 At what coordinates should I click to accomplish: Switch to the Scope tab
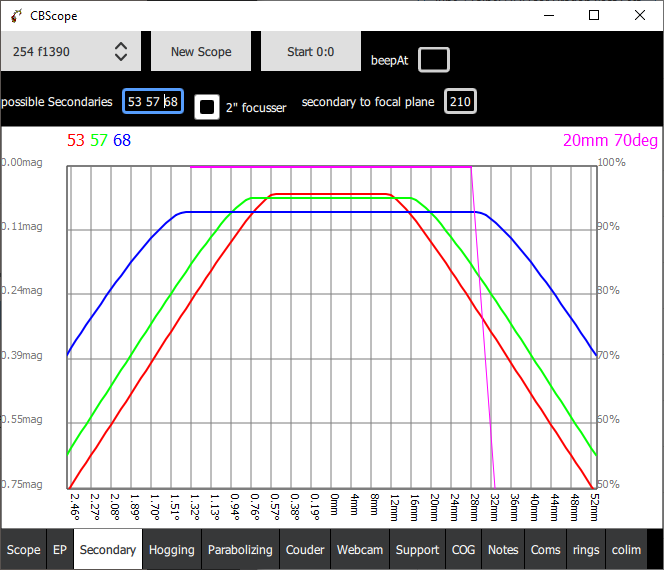coord(24,549)
